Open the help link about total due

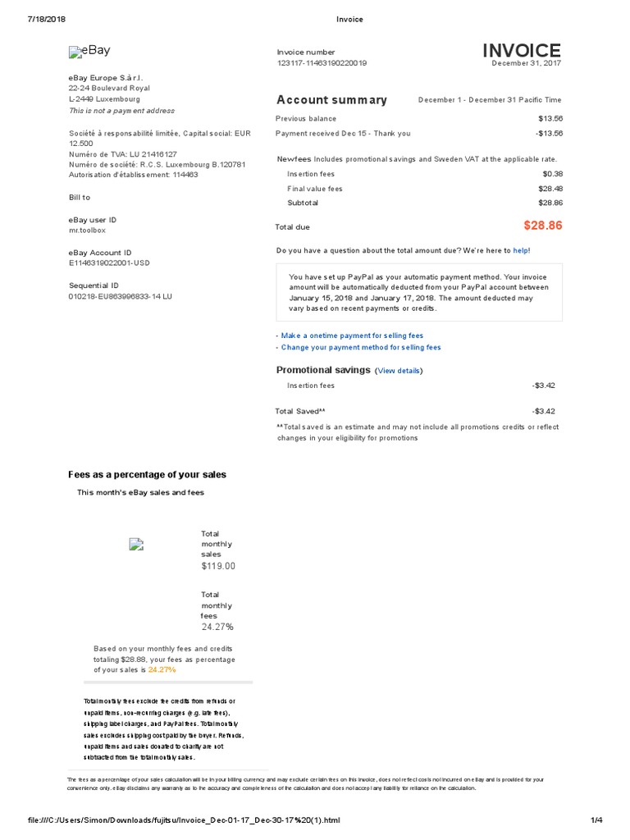click(x=522, y=250)
